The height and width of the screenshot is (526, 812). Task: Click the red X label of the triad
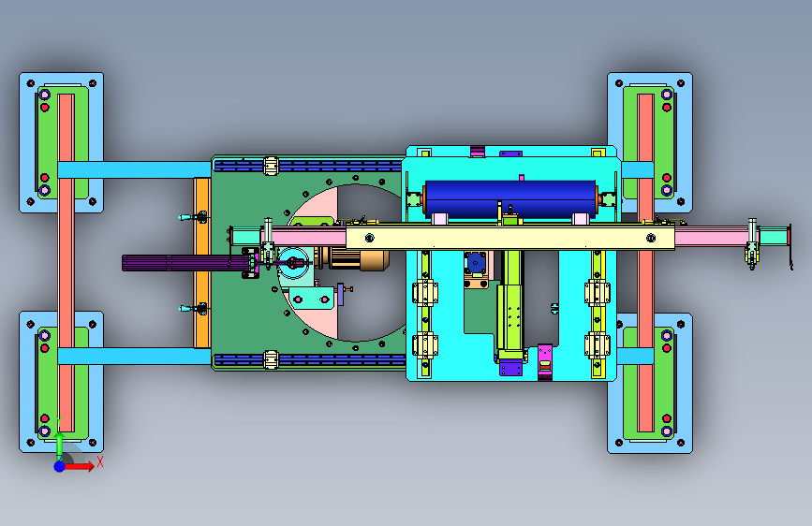pyautogui.click(x=100, y=461)
